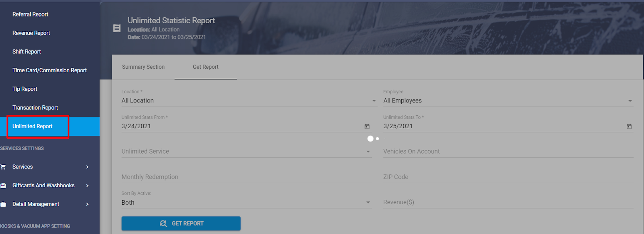Image resolution: width=644 pixels, height=234 pixels.
Task: Click refresh icon on Get Report button
Action: click(x=163, y=224)
